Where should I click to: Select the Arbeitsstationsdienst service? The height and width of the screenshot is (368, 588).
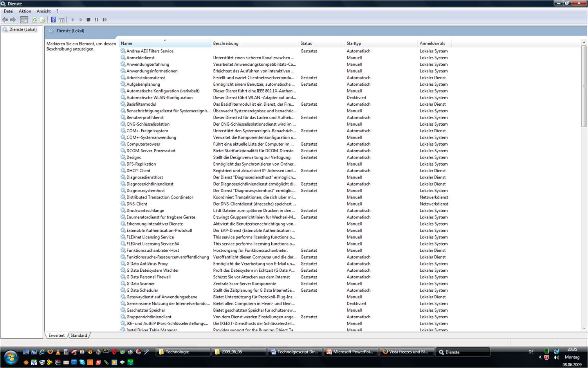pos(146,78)
